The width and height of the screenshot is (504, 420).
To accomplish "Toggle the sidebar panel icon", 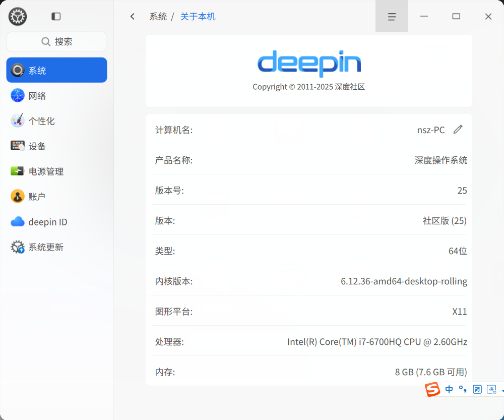I will 56,17.
